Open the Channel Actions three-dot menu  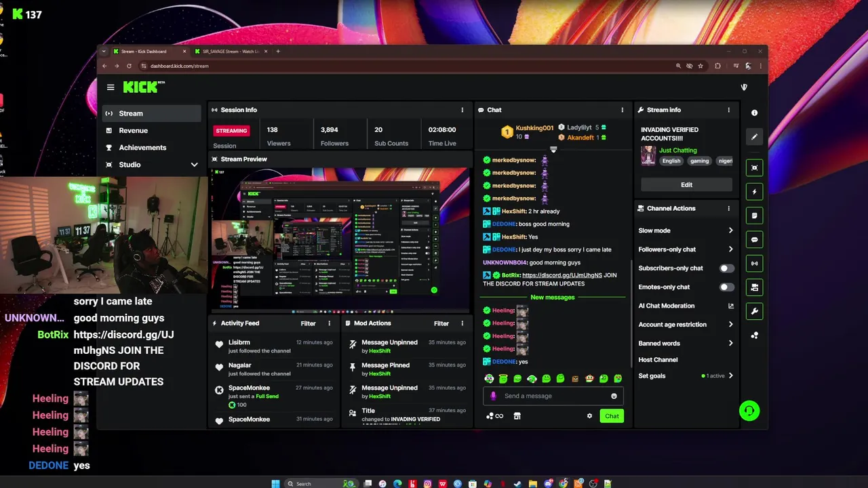(729, 208)
